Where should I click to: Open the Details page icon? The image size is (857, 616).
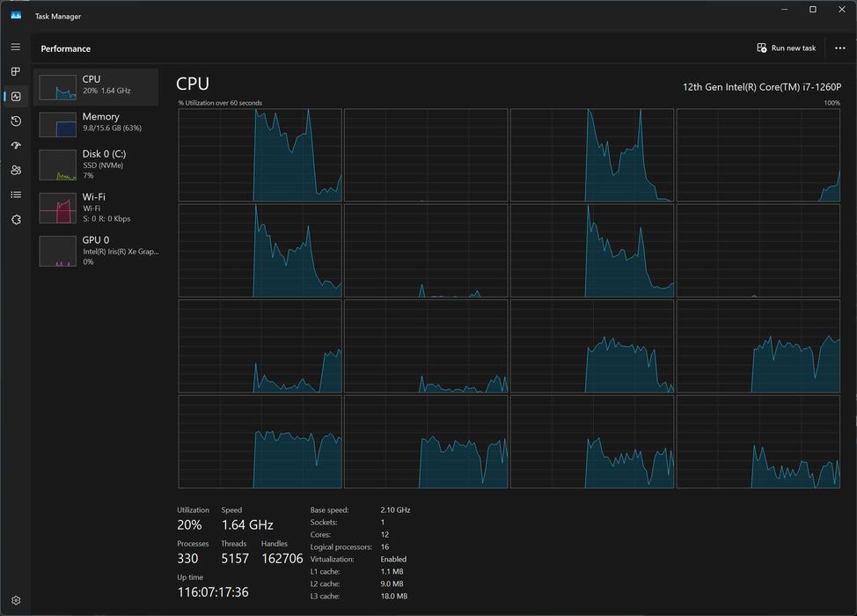[x=16, y=194]
